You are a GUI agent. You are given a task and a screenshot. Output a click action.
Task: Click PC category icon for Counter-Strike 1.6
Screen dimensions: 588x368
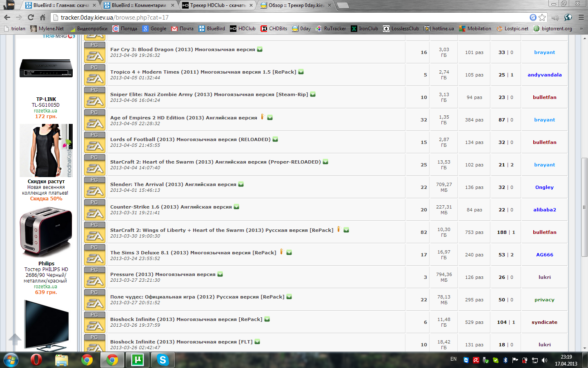94,210
